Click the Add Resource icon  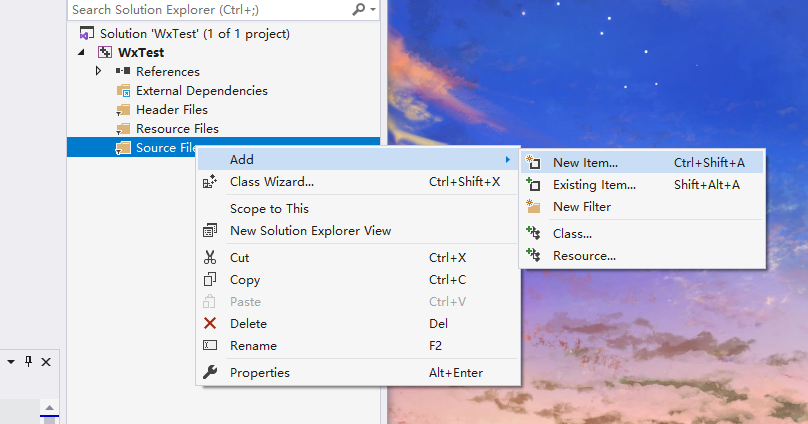533,255
